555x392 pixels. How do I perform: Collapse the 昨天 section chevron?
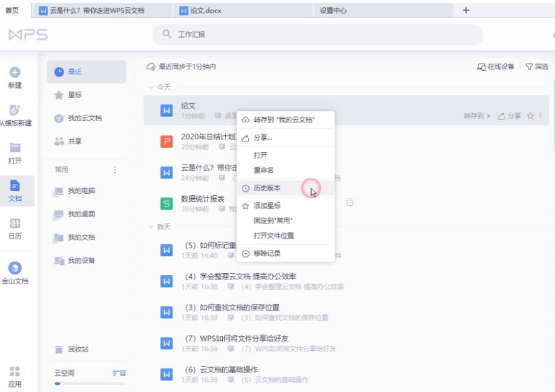(x=151, y=227)
